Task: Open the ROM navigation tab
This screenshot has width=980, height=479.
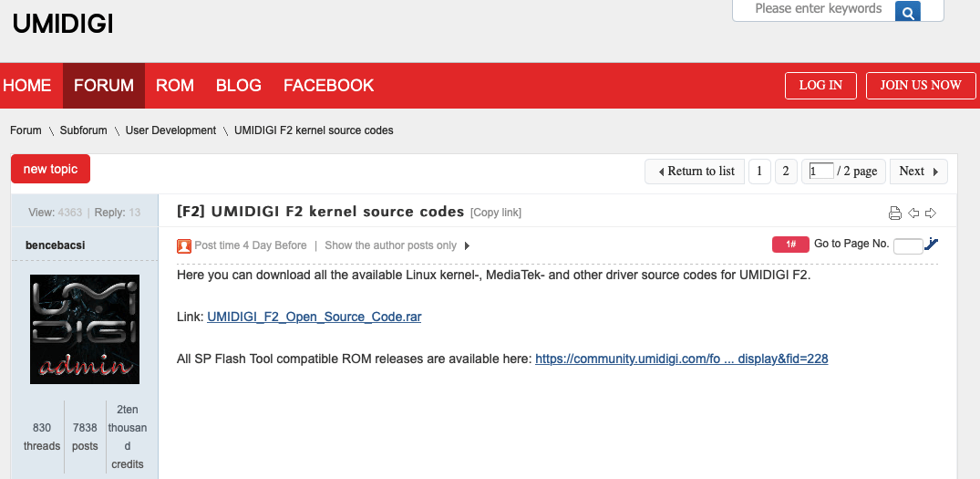Action: coord(175,86)
